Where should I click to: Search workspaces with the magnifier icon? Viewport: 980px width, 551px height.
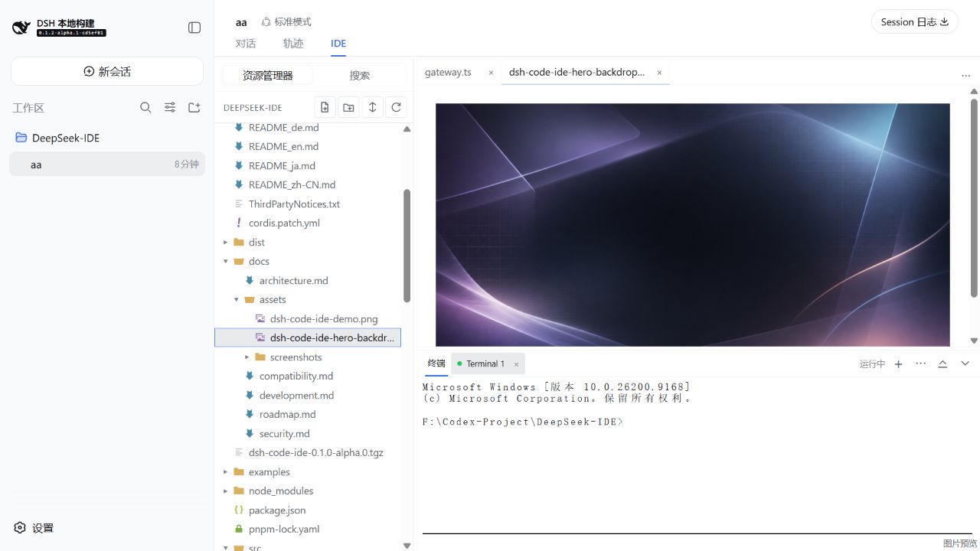pyautogui.click(x=145, y=108)
